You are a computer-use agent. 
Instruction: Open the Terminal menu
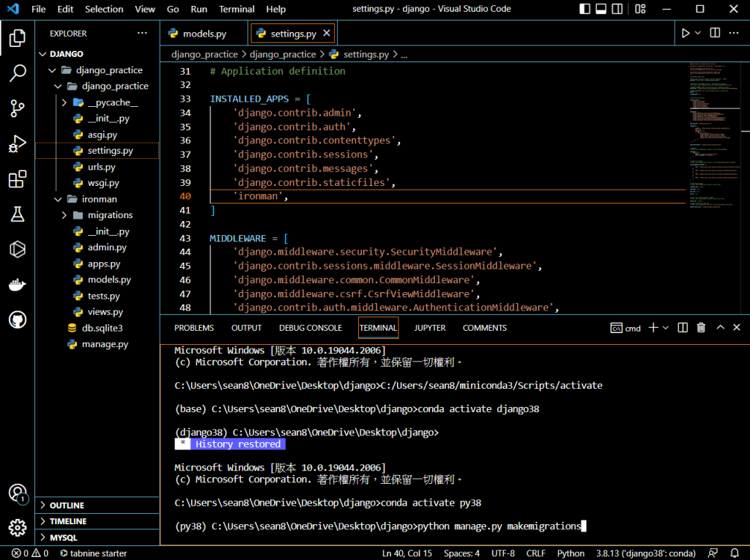(x=237, y=10)
